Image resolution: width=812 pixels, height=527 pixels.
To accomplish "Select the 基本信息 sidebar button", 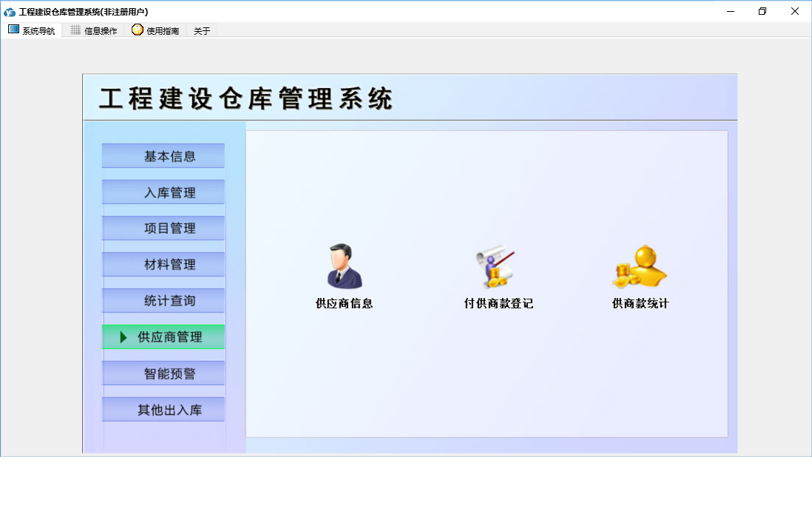I will [163, 156].
